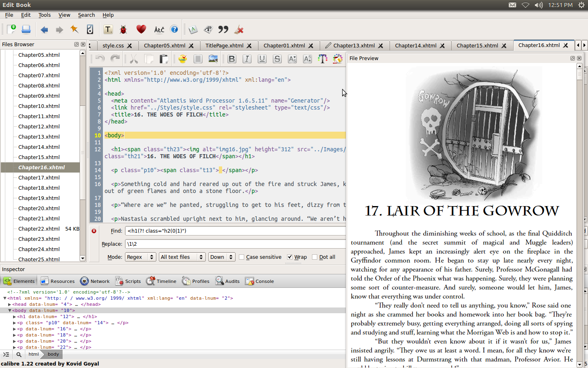Enable the Dot all checkbox
Image resolution: width=588 pixels, height=368 pixels.
[x=314, y=257]
